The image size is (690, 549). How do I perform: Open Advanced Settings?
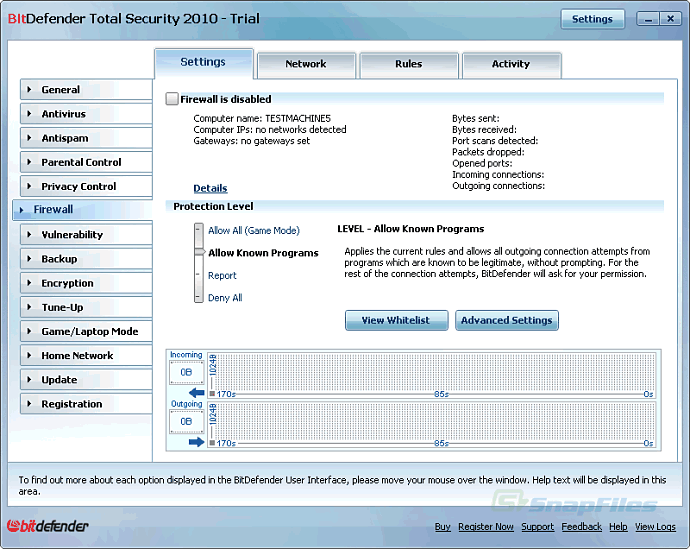point(506,320)
